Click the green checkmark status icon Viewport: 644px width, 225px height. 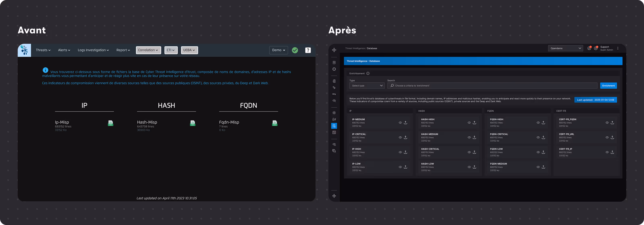click(x=295, y=50)
